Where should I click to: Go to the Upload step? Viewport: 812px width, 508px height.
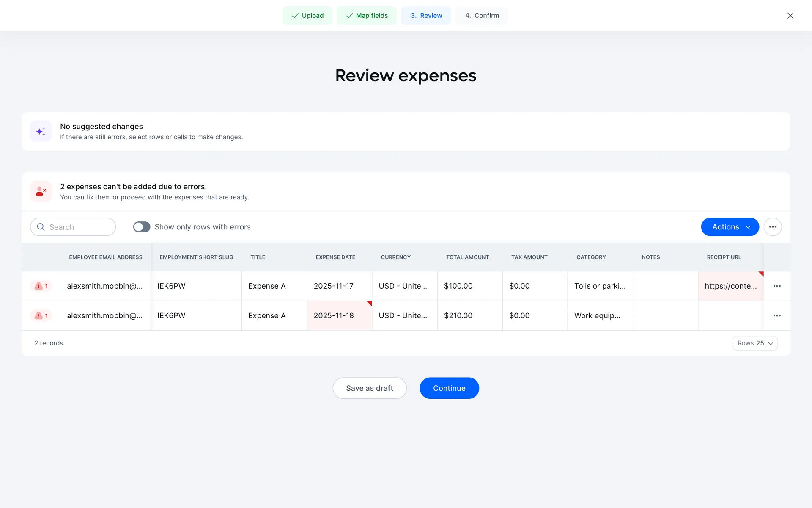(307, 16)
